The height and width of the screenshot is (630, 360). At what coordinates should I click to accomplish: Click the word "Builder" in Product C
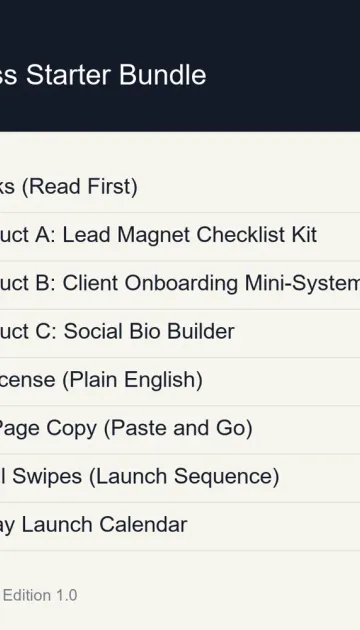coord(200,332)
